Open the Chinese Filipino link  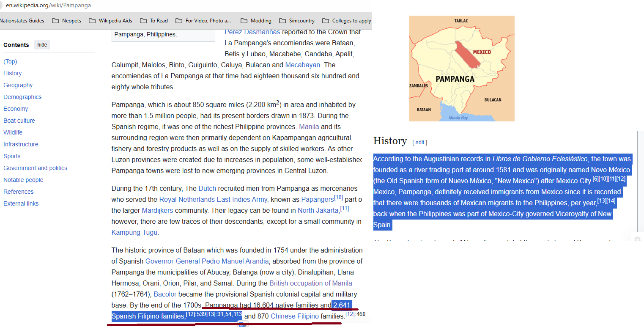point(295,316)
